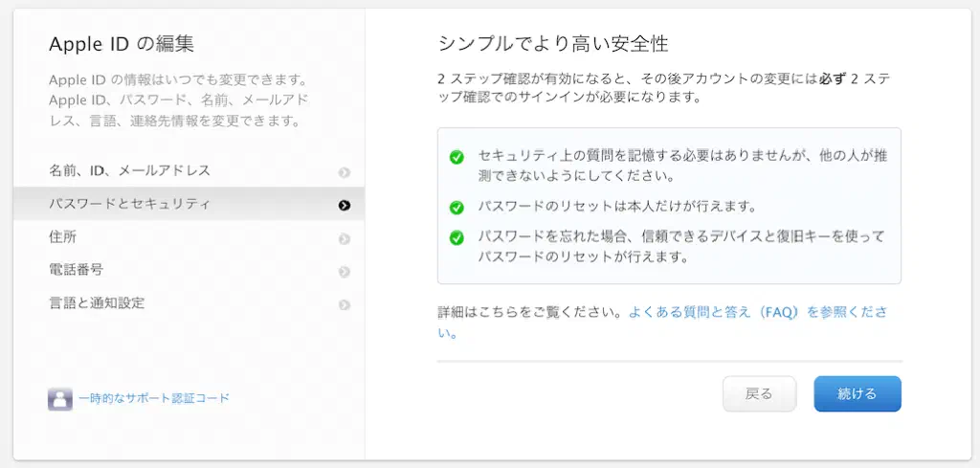
Task: Click the support person icon
Action: (59, 399)
